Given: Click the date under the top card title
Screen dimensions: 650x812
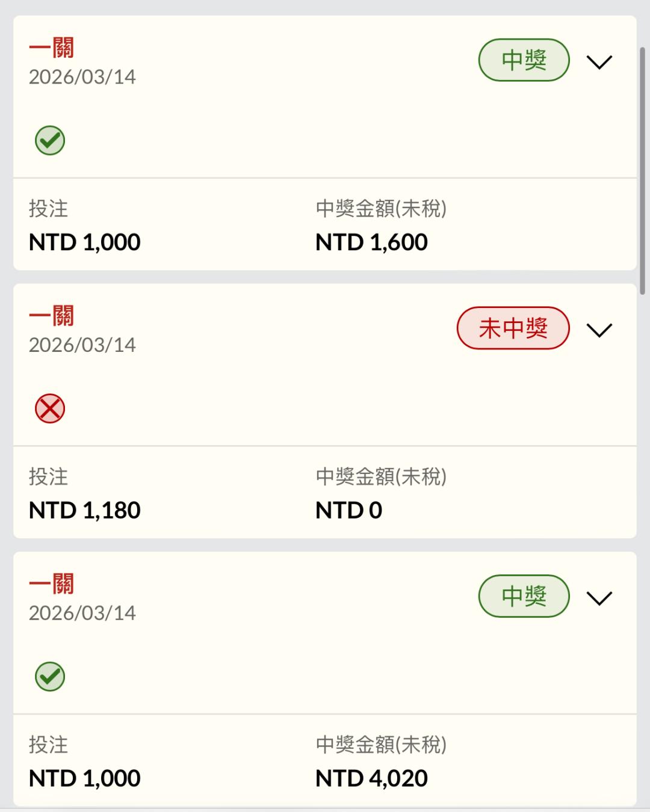Looking at the screenshot, I should click(x=82, y=77).
